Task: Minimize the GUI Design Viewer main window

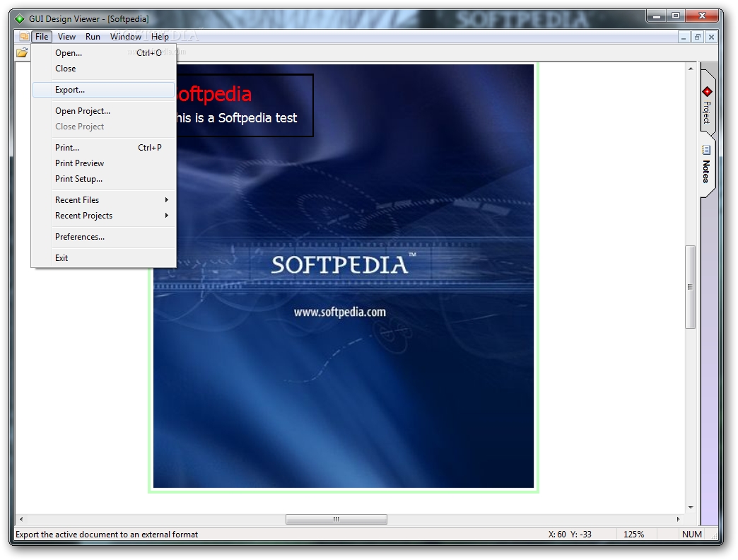Action: click(657, 16)
